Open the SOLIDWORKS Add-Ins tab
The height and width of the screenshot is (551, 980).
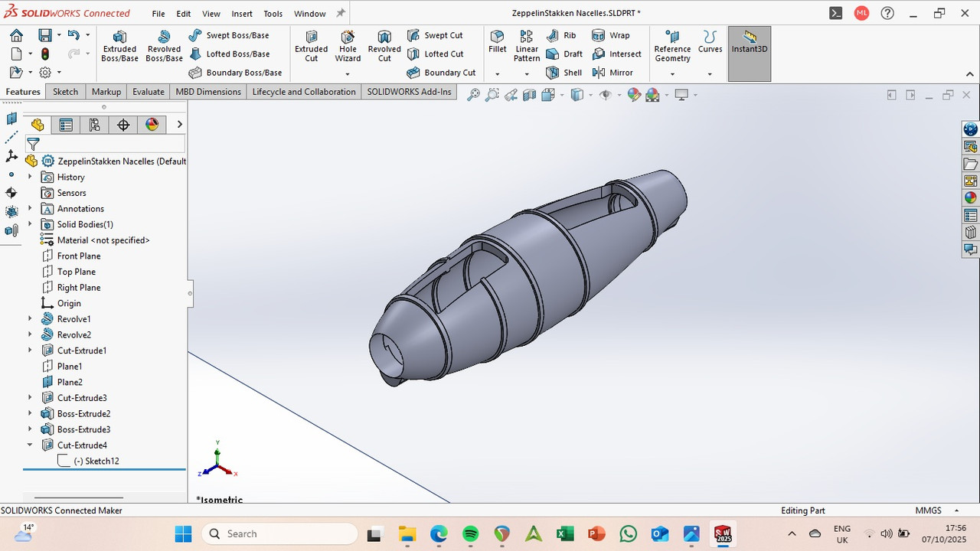(x=409, y=92)
